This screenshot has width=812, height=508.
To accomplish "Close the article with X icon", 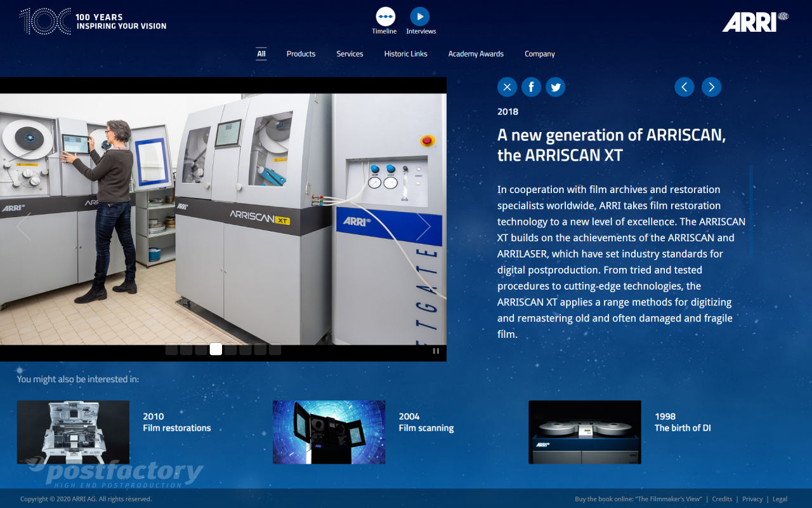I will point(507,87).
